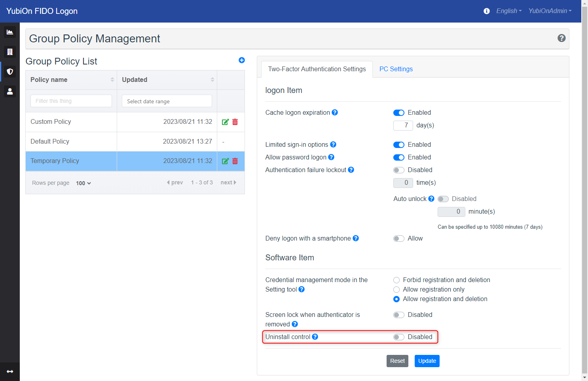Click the auto unlock minutes field

(x=451, y=212)
